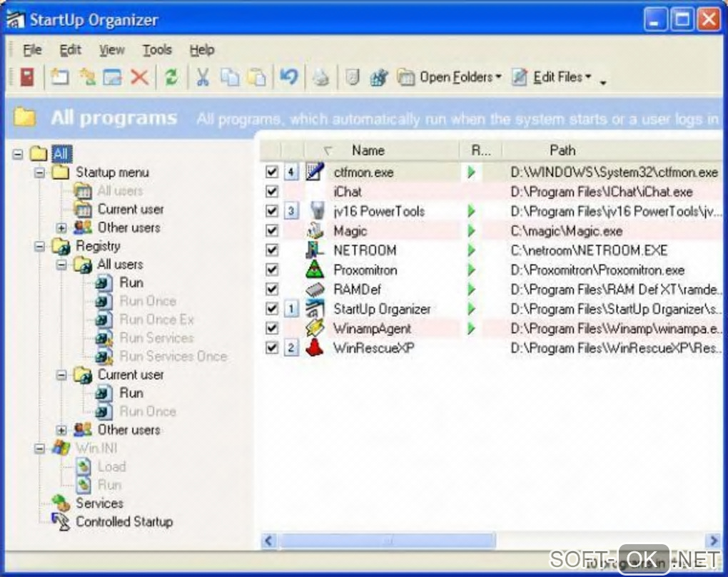This screenshot has height=577, width=728.
Task: Uncheck the ctfmon.exe checkbox
Action: point(272,172)
